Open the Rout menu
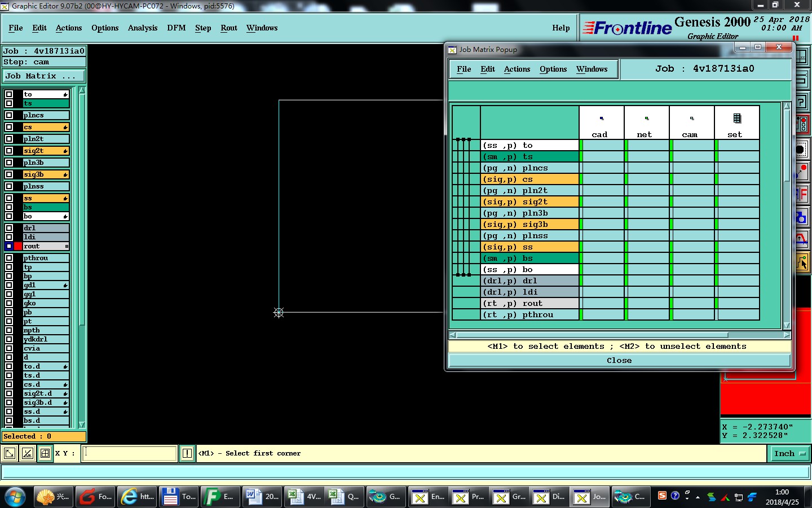Viewport: 812px width, 508px height. [x=229, y=28]
